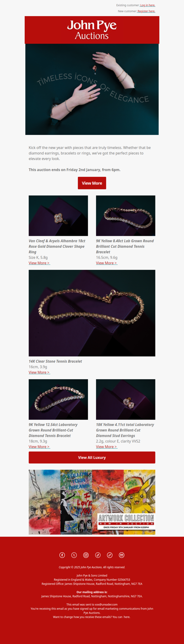The image size is (184, 644).
Task: Click the View All Luxury button
Action: tap(92, 457)
